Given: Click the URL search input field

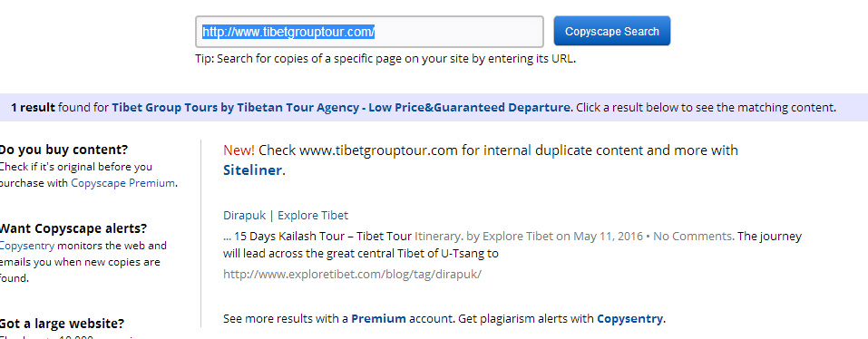Looking at the screenshot, I should (x=369, y=32).
